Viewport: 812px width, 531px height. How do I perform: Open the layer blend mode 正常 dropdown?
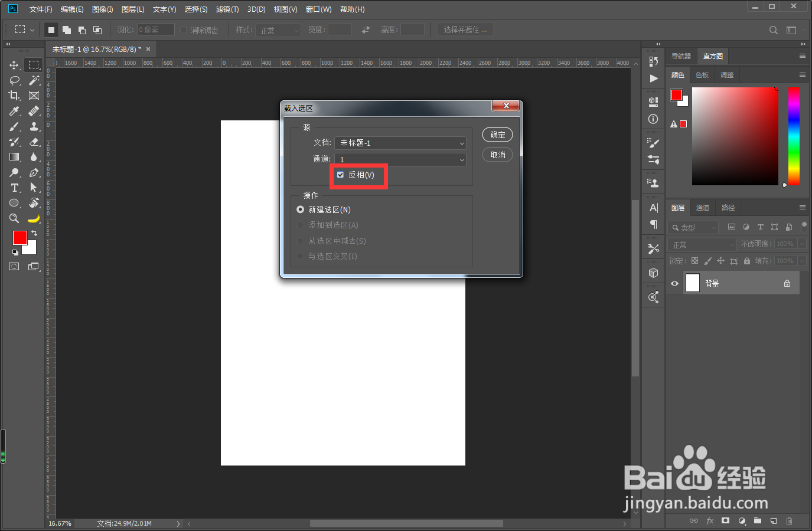pyautogui.click(x=702, y=244)
